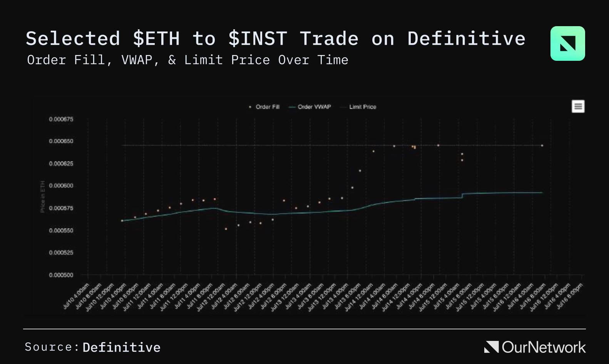Click the 'Jul12 12:00pm' x-axis label
The width and height of the screenshot is (609, 364).
pos(249,297)
